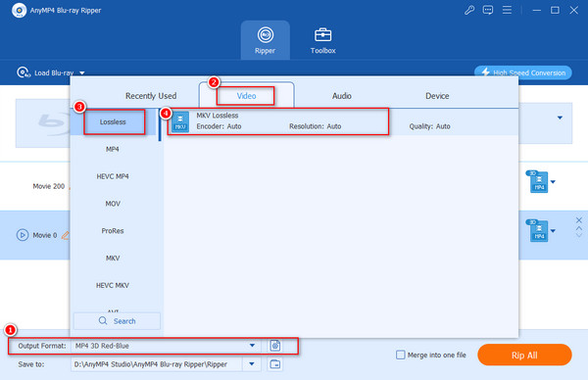The width and height of the screenshot is (588, 380).
Task: Click the Search magnifier icon
Action: click(x=103, y=321)
